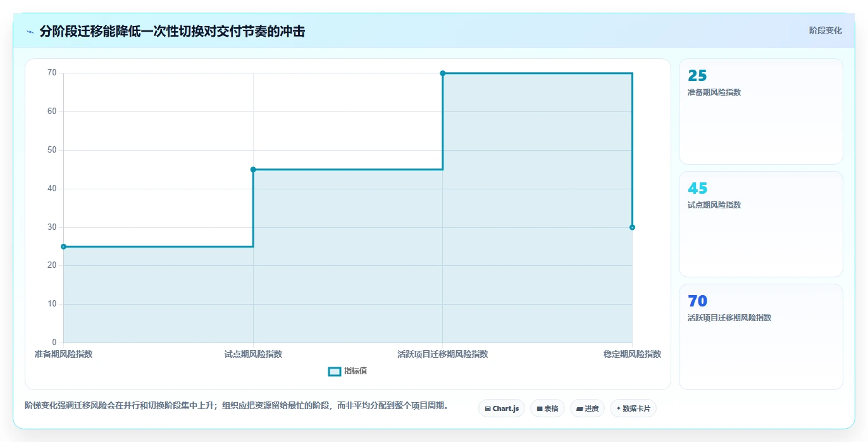Image resolution: width=868 pixels, height=442 pixels.
Task: Click the 数据卡片 tag chip
Action: (x=633, y=408)
